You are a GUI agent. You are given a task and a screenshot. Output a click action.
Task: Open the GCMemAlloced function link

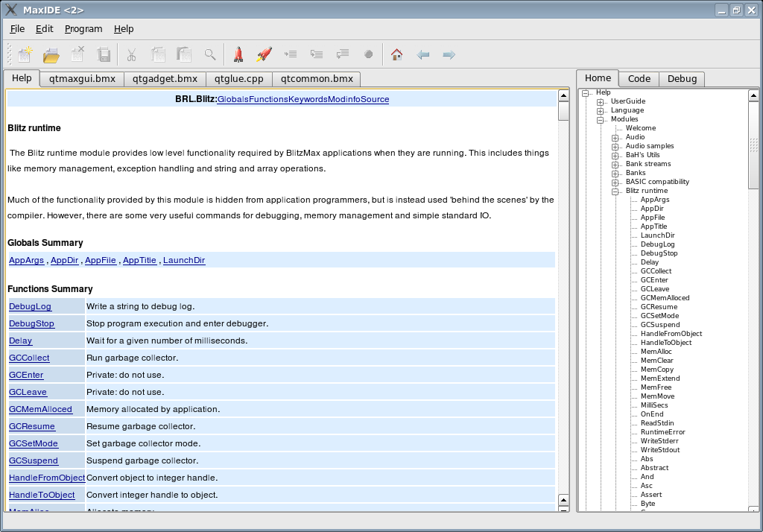point(40,409)
